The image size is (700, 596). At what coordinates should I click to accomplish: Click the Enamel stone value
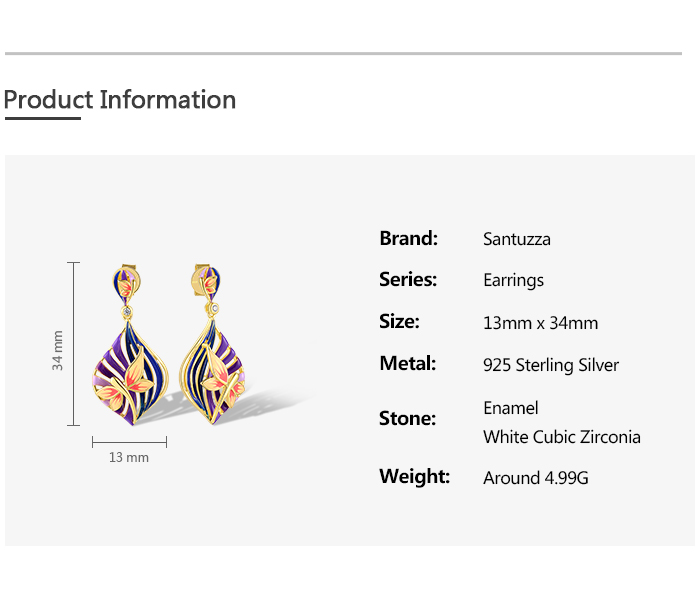coord(510,408)
